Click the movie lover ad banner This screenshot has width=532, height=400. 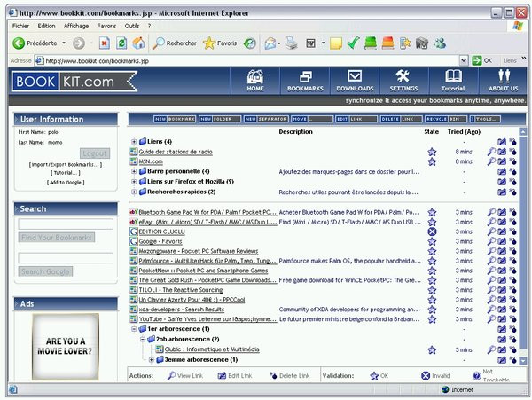pyautogui.click(x=66, y=347)
